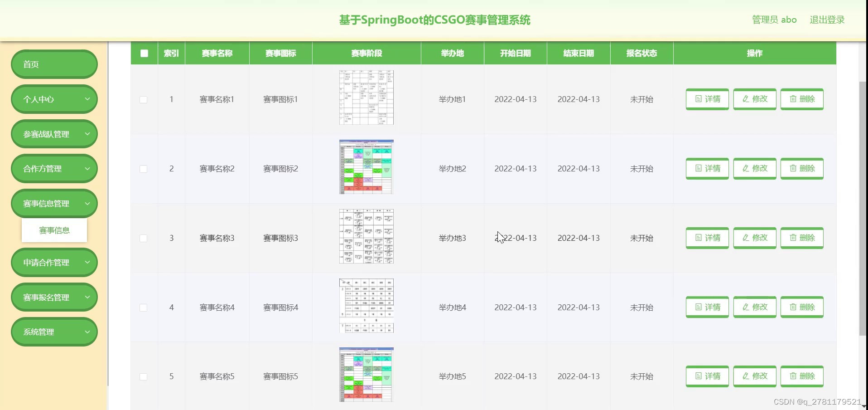Viewport: 868px width, 410px height.
Task: Open the 合作方管理 sidebar menu label
Action: pos(43,169)
